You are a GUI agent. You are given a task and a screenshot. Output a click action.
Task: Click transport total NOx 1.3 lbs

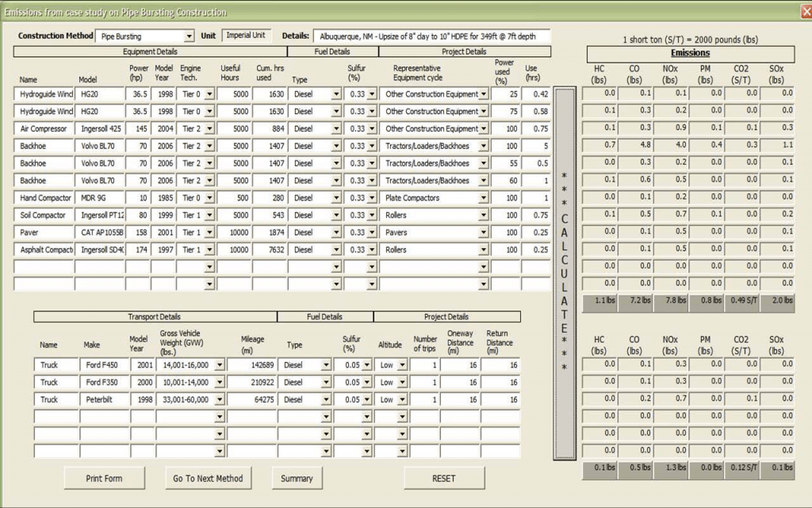click(x=671, y=471)
